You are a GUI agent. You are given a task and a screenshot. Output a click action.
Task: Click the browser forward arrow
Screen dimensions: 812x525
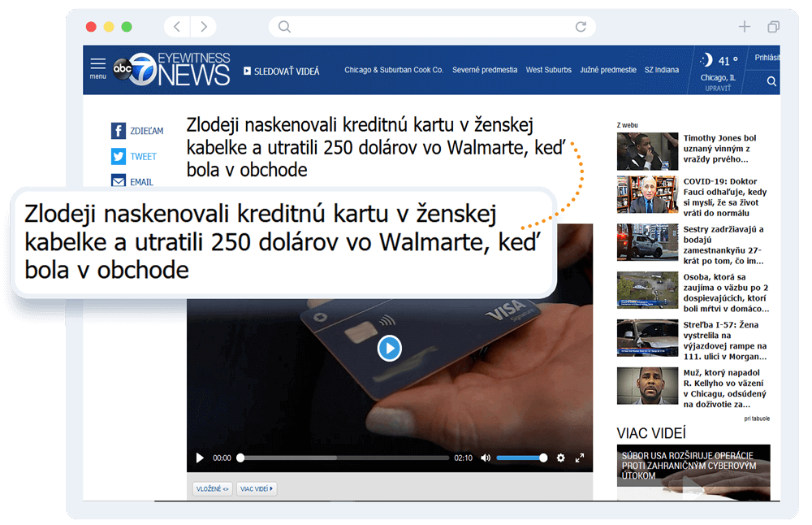point(204,27)
